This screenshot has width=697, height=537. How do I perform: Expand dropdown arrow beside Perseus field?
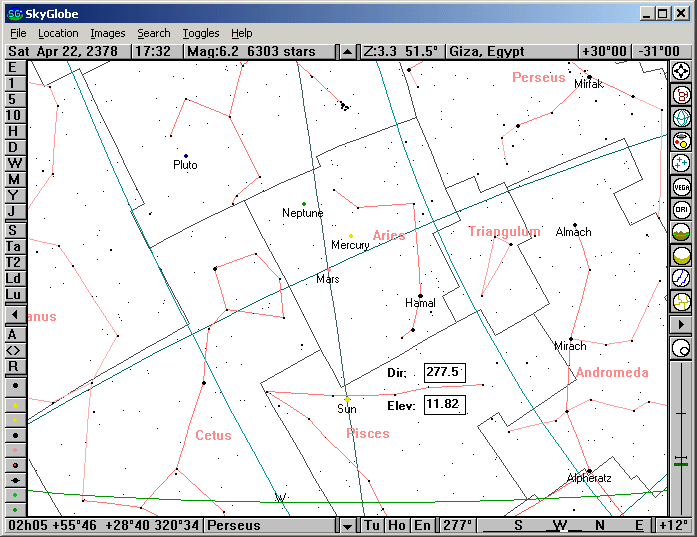(x=347, y=525)
